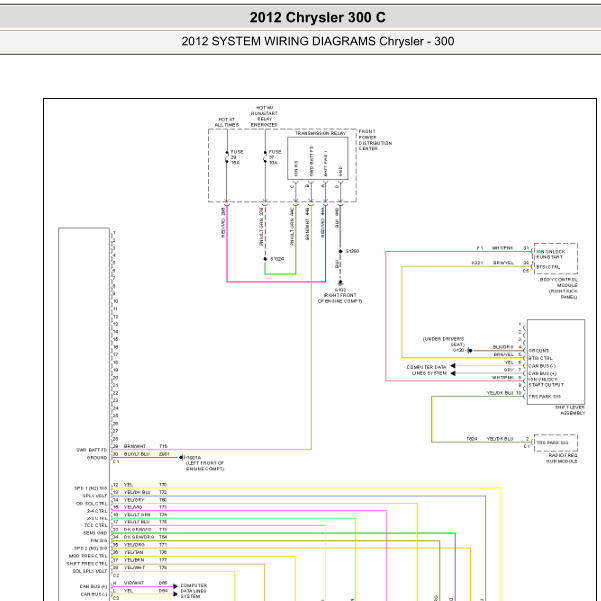The width and height of the screenshot is (601, 601).
Task: Click "BTSI CTRL" inside the body control module box
Action: pos(548,267)
